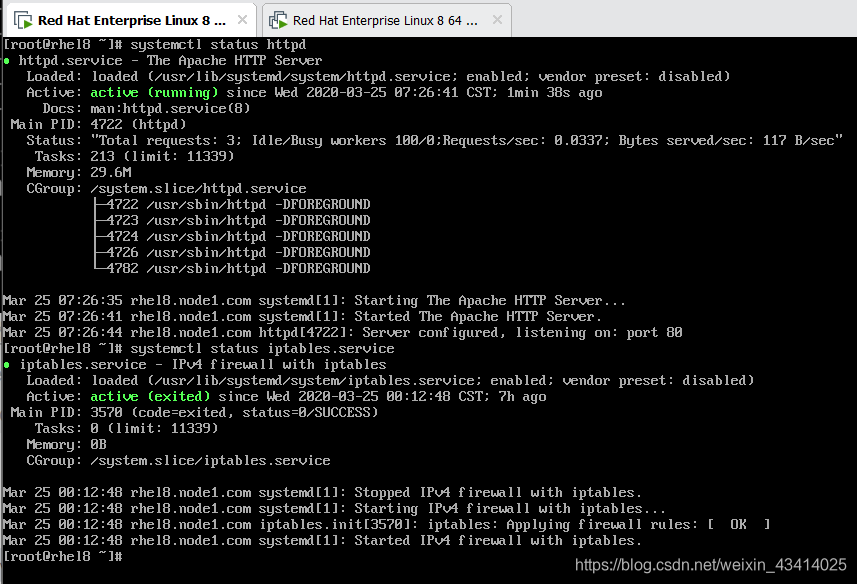
Task: Close the Red Hat Enterprise Linux 8 64 tab
Action: pos(497,20)
